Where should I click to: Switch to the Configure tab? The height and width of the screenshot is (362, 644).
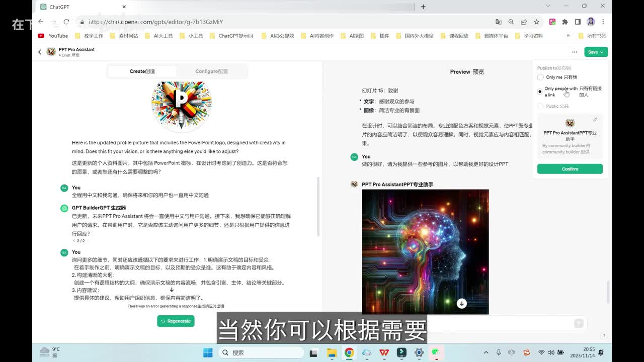[211, 71]
